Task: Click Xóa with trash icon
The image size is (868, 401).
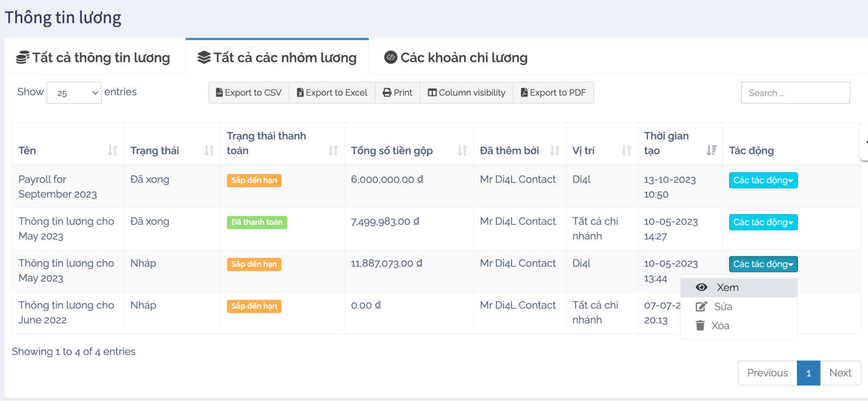Action: (x=720, y=326)
